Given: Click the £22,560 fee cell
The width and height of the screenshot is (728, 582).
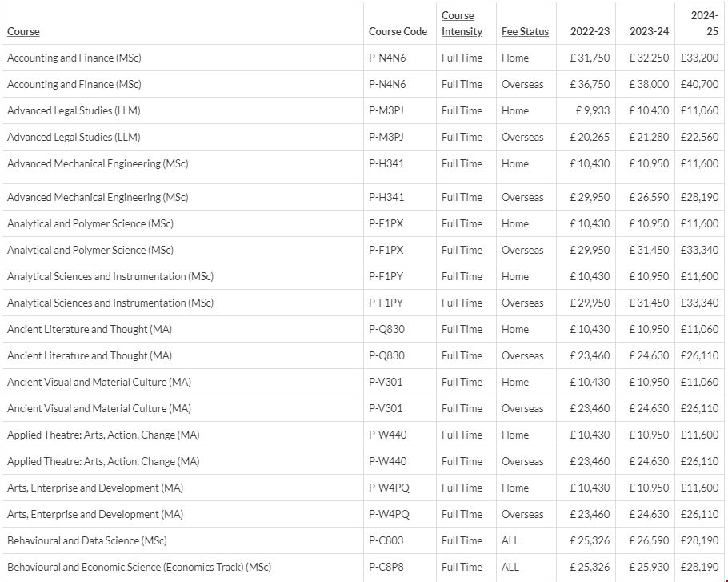Looking at the screenshot, I should coord(699,137).
